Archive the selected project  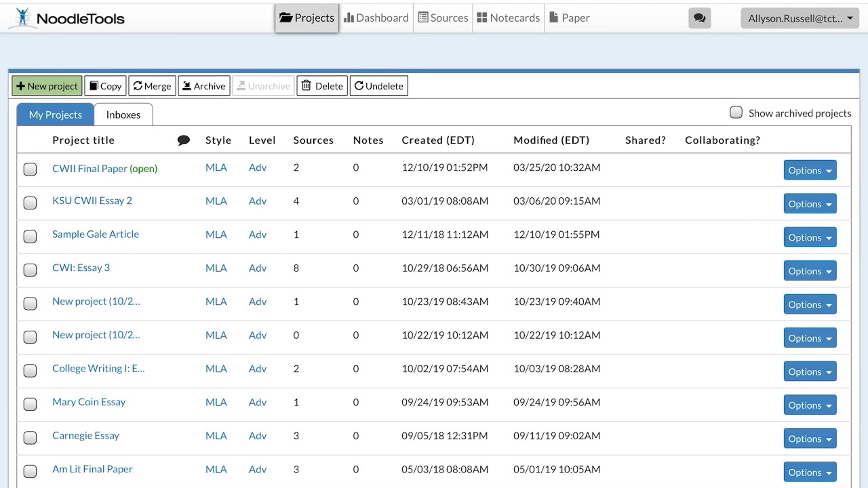(x=203, y=86)
